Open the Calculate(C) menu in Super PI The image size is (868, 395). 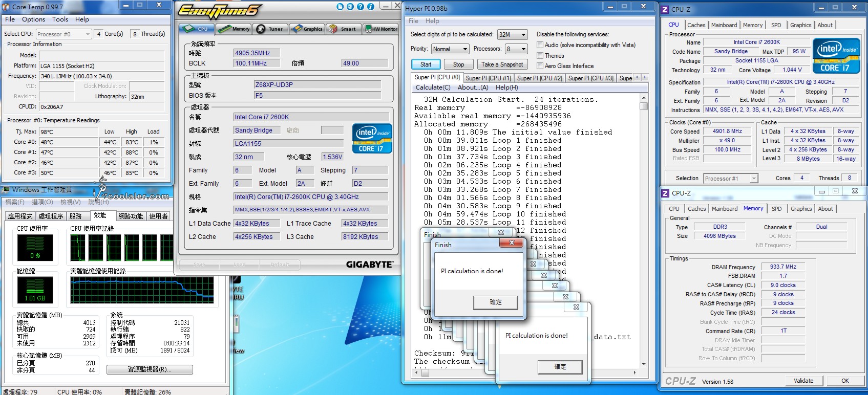(x=433, y=87)
